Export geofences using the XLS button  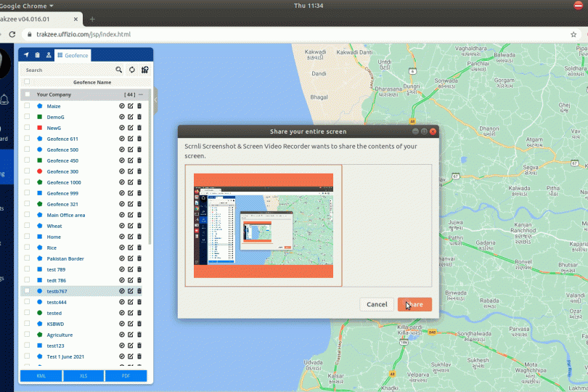[x=83, y=376]
